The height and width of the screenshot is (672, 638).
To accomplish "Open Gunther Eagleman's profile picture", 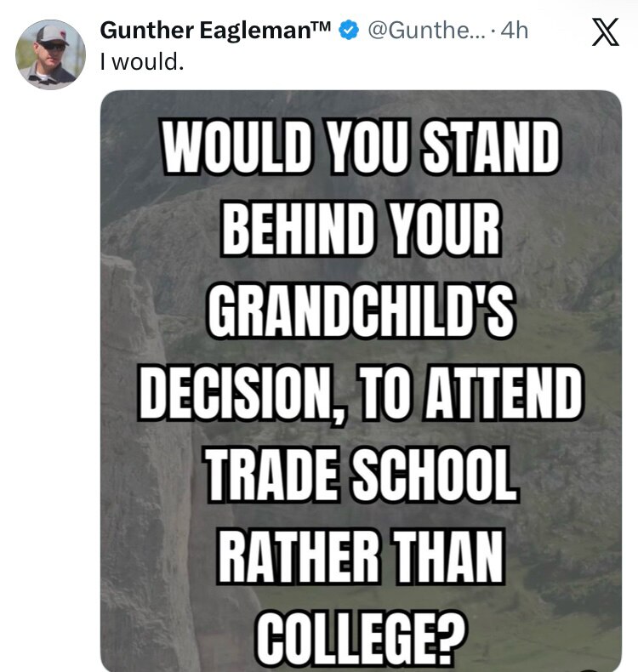I will (x=51, y=54).
